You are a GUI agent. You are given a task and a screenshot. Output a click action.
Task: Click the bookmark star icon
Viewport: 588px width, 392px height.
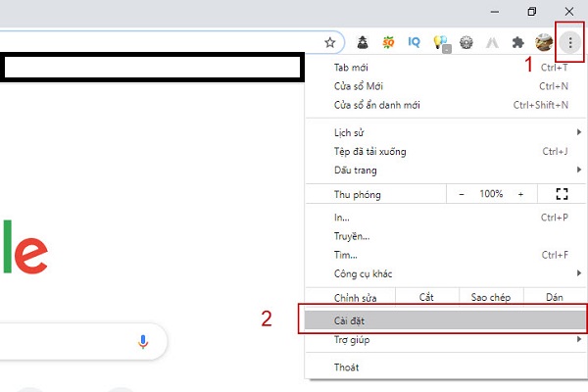330,42
